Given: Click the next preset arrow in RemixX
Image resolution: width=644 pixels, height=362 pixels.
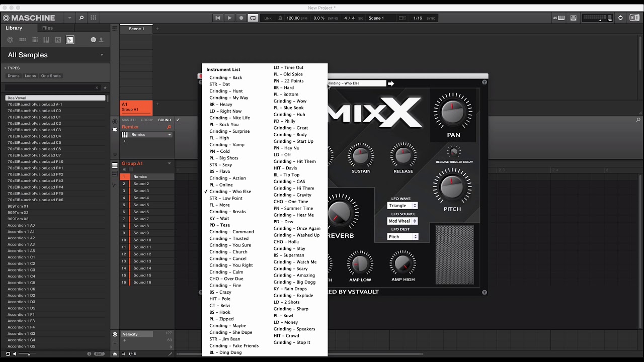Looking at the screenshot, I should click(391, 83).
